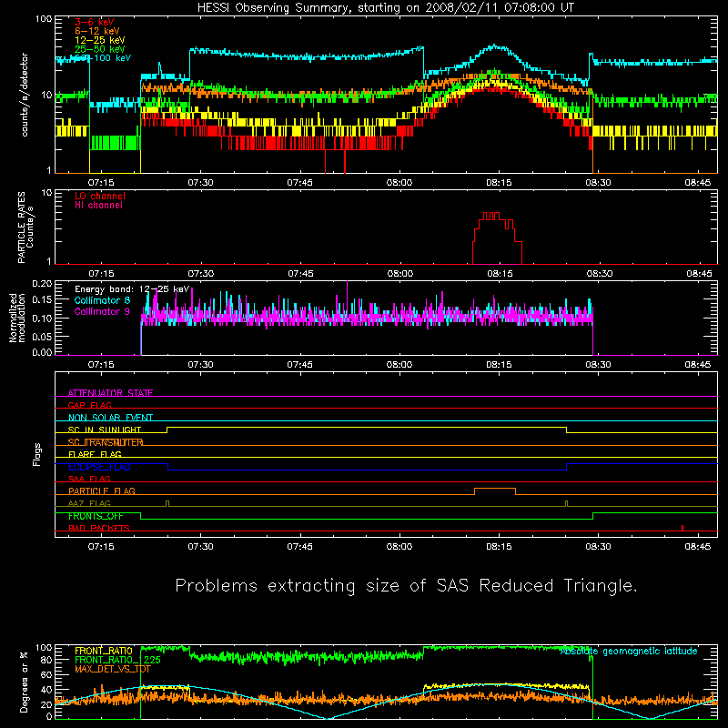Click the Normalized modulation axis label

pyautogui.click(x=17, y=318)
